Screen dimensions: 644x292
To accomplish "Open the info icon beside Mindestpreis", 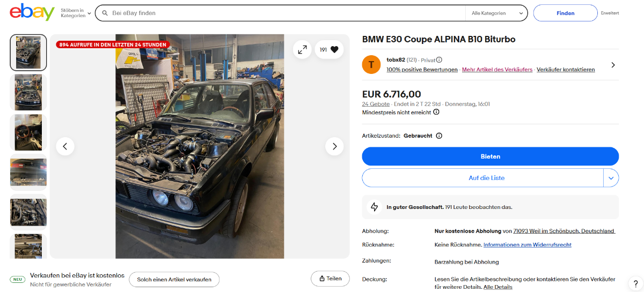I will click(436, 112).
